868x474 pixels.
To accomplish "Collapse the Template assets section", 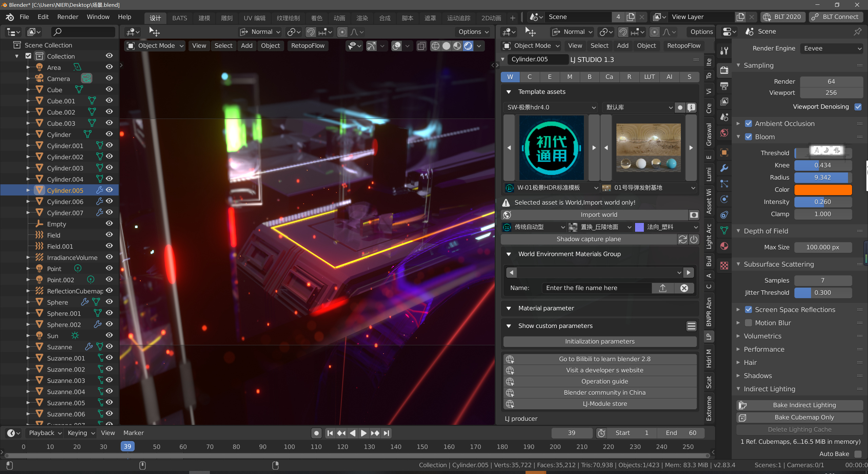I will click(x=509, y=92).
